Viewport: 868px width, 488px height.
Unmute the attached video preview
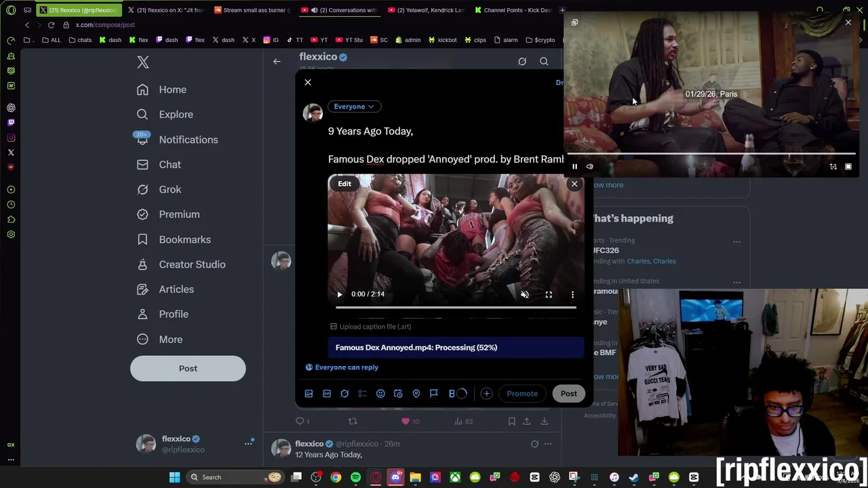click(525, 294)
